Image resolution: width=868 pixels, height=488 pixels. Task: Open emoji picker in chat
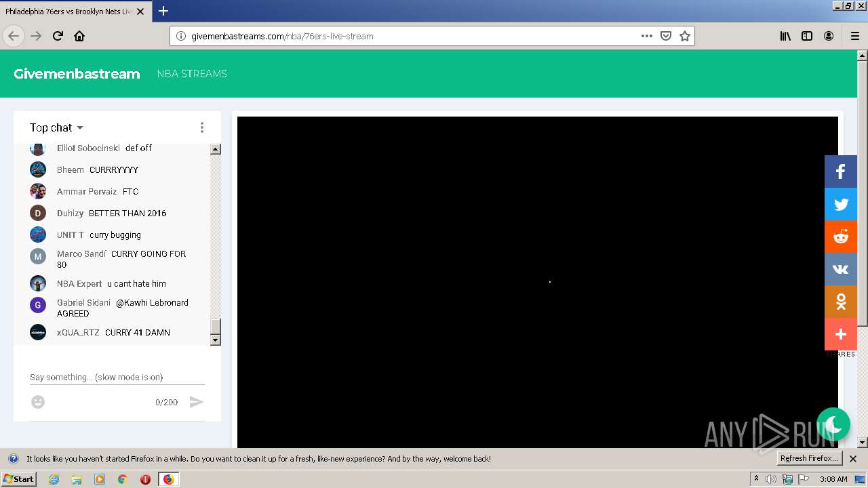(x=38, y=402)
